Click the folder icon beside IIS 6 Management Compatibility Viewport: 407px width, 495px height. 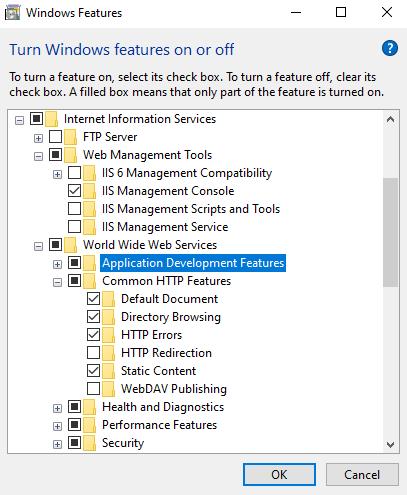click(x=89, y=173)
